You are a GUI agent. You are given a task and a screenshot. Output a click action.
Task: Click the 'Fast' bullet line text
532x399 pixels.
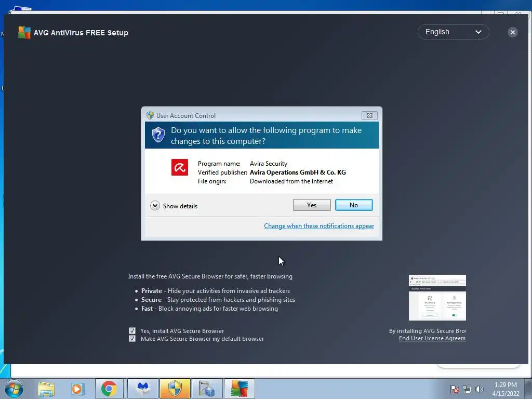click(x=209, y=309)
